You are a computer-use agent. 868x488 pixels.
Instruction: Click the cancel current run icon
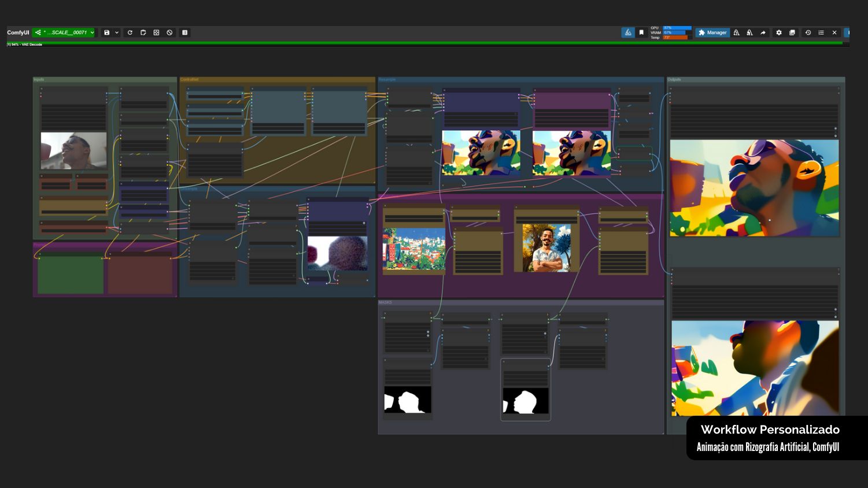coord(169,32)
